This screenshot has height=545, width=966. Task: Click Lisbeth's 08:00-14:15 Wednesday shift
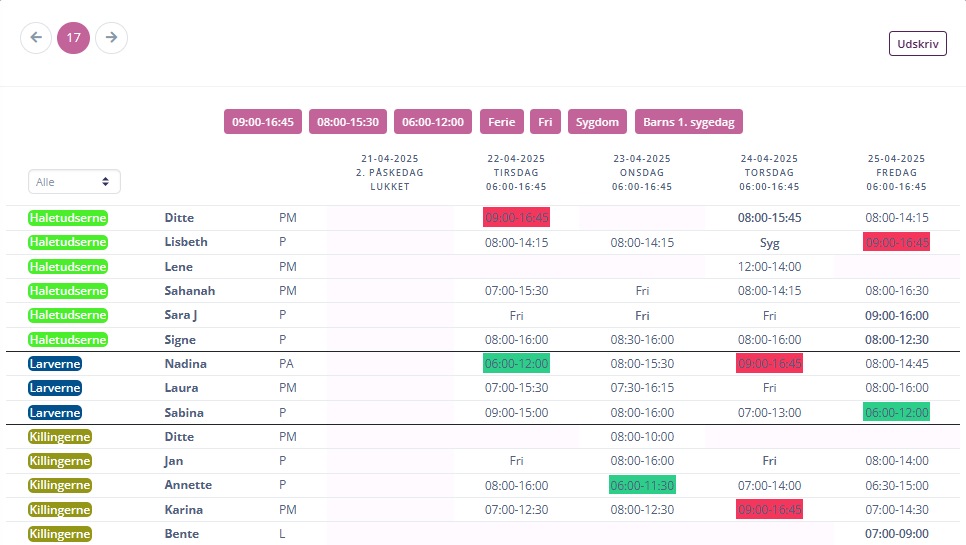point(642,243)
